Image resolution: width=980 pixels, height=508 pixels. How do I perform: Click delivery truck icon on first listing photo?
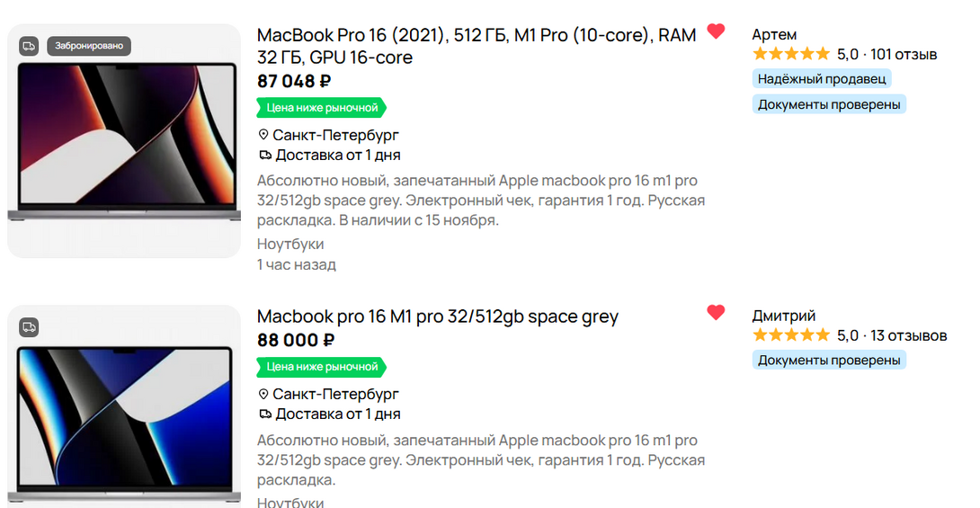pyautogui.click(x=29, y=45)
